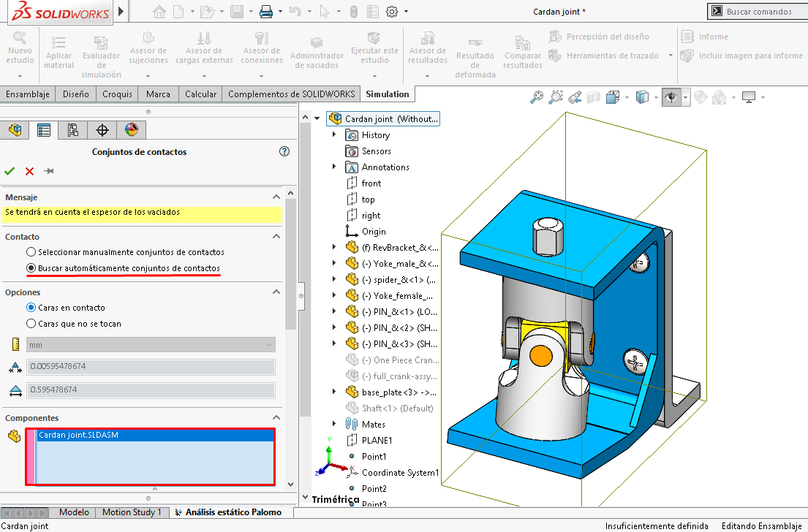
Task: Click the pushpin icon in property panel
Action: [x=49, y=171]
